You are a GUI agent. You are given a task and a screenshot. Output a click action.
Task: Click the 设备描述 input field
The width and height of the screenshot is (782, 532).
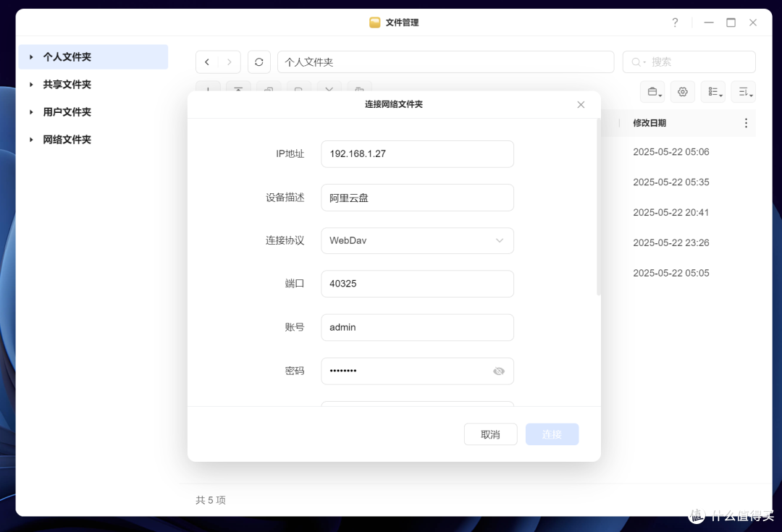coord(418,198)
